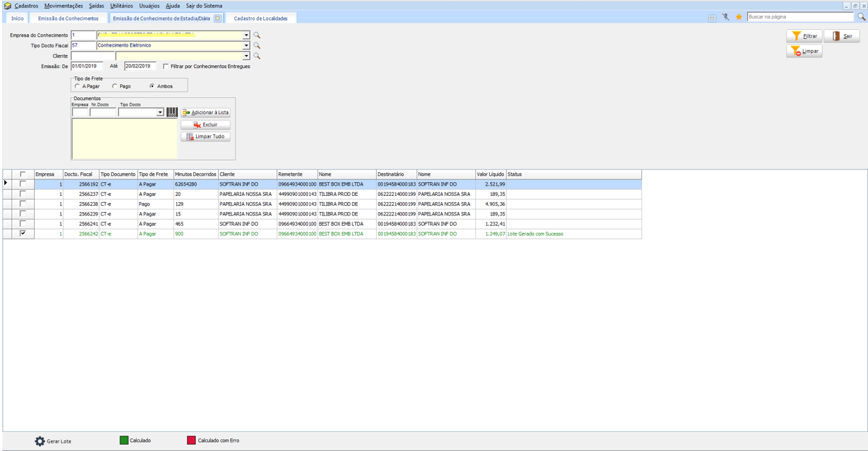Click the green Calculado color swatch
This screenshot has height=451, width=868.
point(124,441)
